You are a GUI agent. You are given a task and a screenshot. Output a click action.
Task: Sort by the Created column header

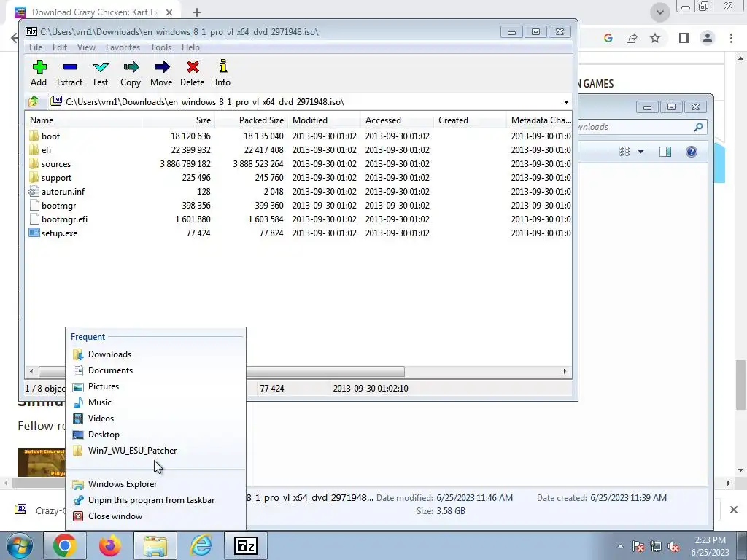pyautogui.click(x=471, y=120)
